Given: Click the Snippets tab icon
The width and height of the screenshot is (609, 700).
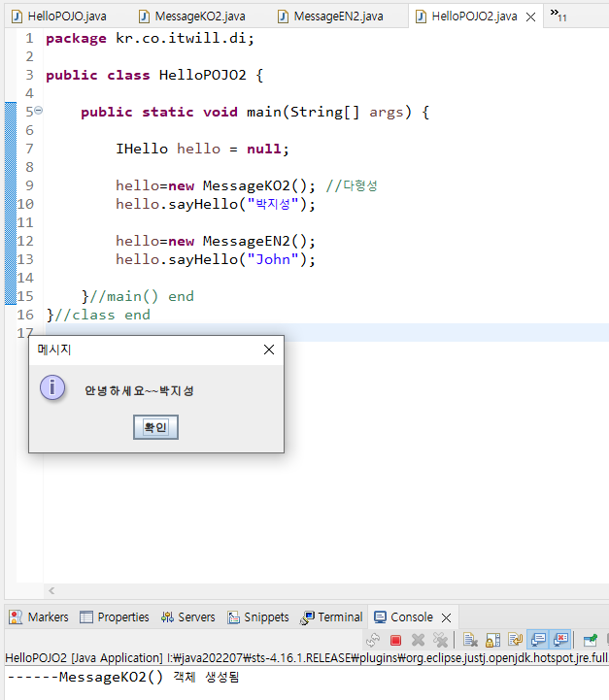Looking at the screenshot, I should 233,617.
